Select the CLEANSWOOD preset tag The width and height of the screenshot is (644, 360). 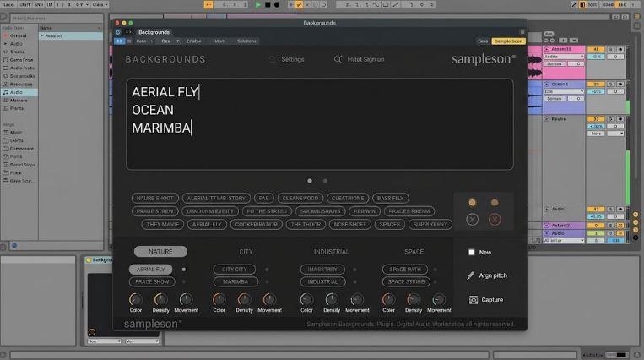pyautogui.click(x=300, y=199)
